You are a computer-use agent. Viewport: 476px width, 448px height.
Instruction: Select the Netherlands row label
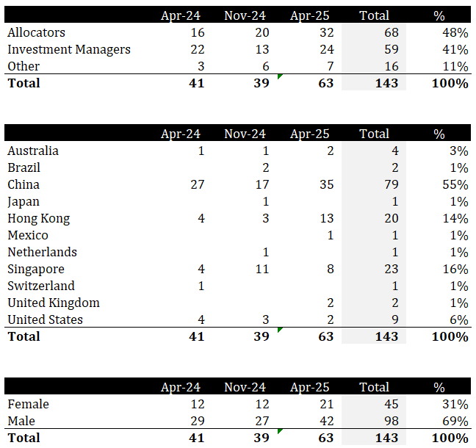coord(42,252)
